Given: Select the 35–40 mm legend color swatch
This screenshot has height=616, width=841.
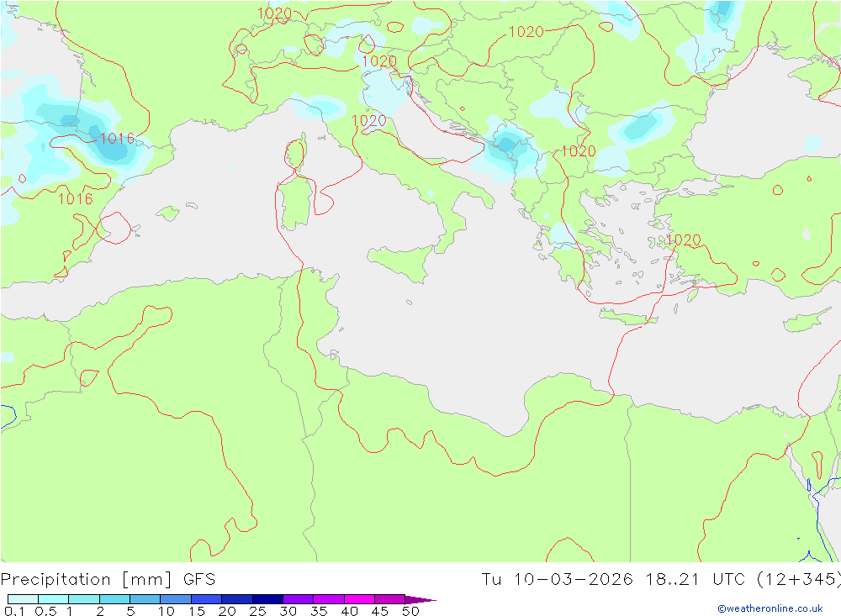Looking at the screenshot, I should click(x=328, y=599).
